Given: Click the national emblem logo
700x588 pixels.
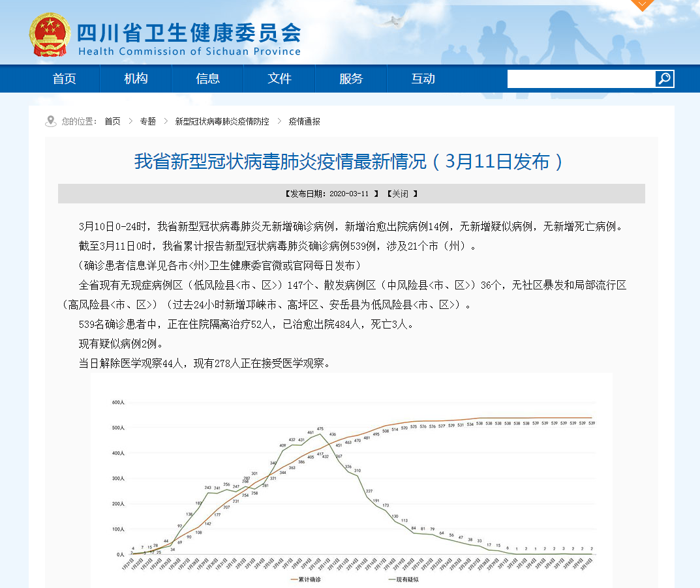Looking at the screenshot, I should tap(50, 35).
